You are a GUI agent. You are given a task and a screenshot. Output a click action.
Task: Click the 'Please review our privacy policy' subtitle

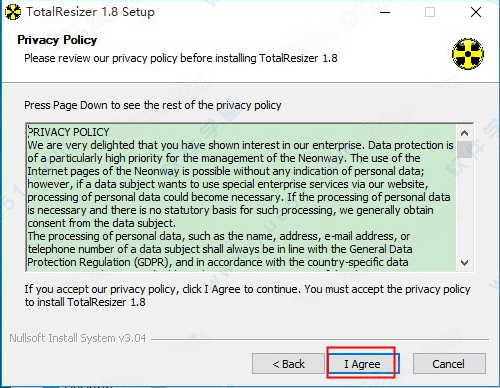tap(181, 58)
